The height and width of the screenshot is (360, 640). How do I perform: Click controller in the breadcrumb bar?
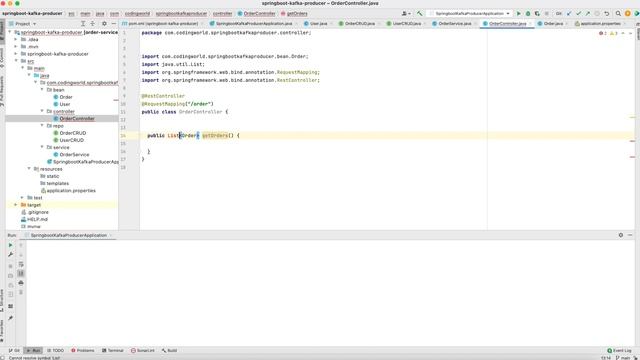coord(222,13)
